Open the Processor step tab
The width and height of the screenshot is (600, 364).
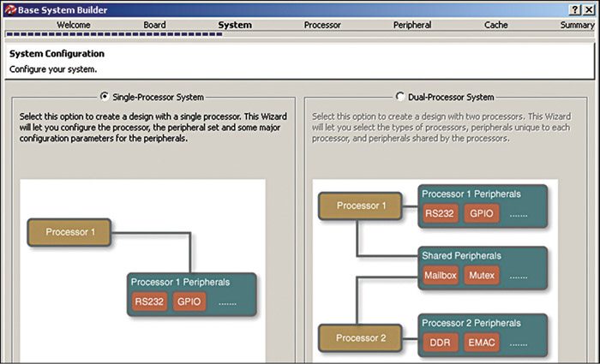322,25
